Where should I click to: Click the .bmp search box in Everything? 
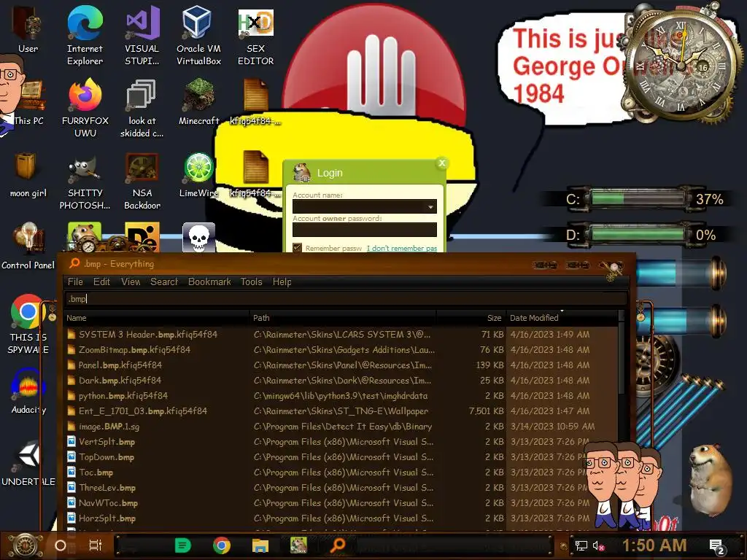pyautogui.click(x=346, y=299)
